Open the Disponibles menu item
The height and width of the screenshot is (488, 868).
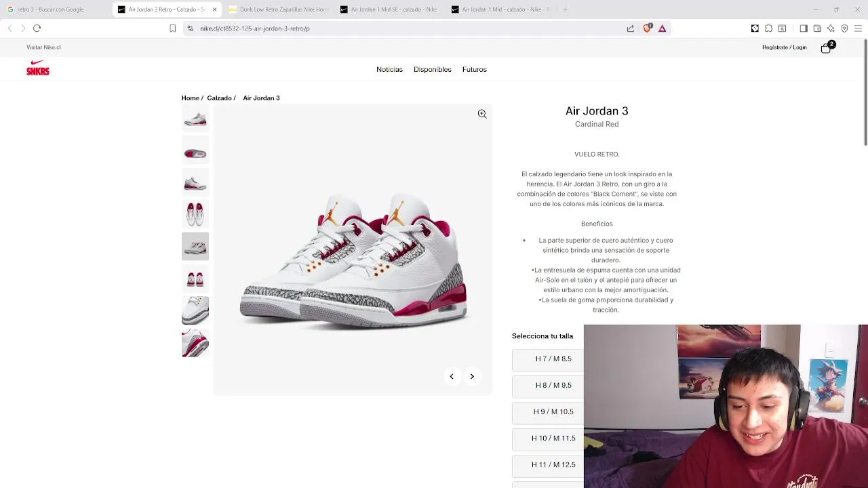(x=433, y=69)
